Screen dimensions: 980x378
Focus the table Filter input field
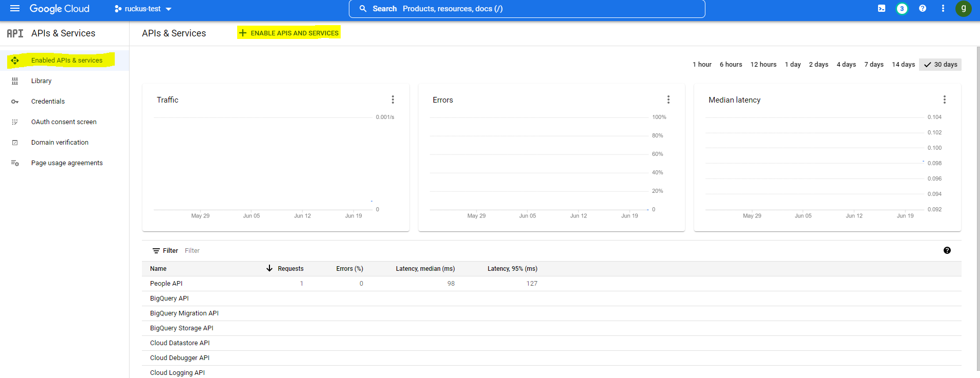click(558, 251)
